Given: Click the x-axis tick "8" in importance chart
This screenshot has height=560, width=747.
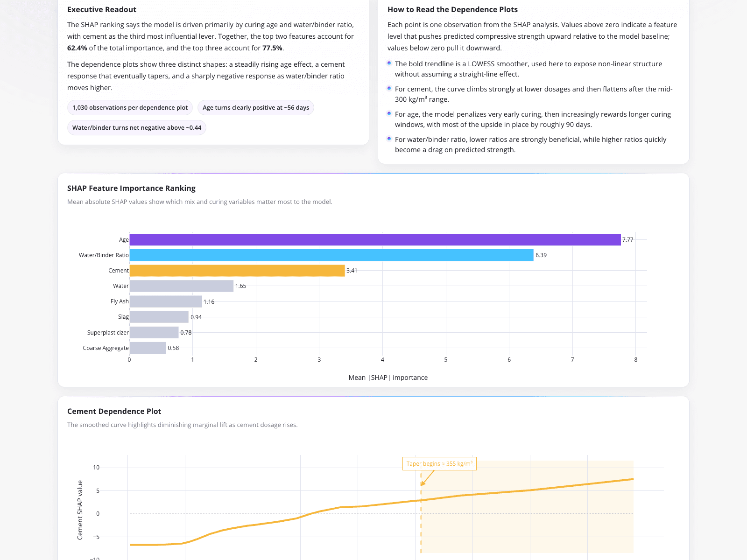Looking at the screenshot, I should pyautogui.click(x=636, y=360).
